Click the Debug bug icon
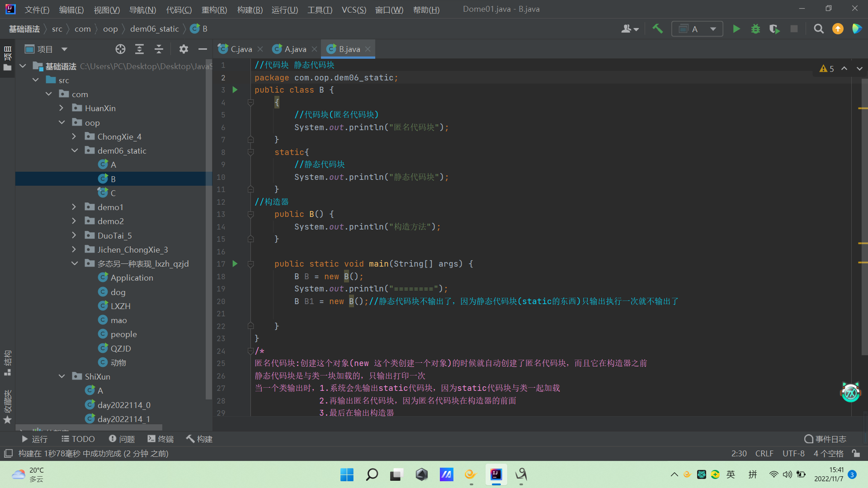This screenshot has width=868, height=488. coord(755,29)
